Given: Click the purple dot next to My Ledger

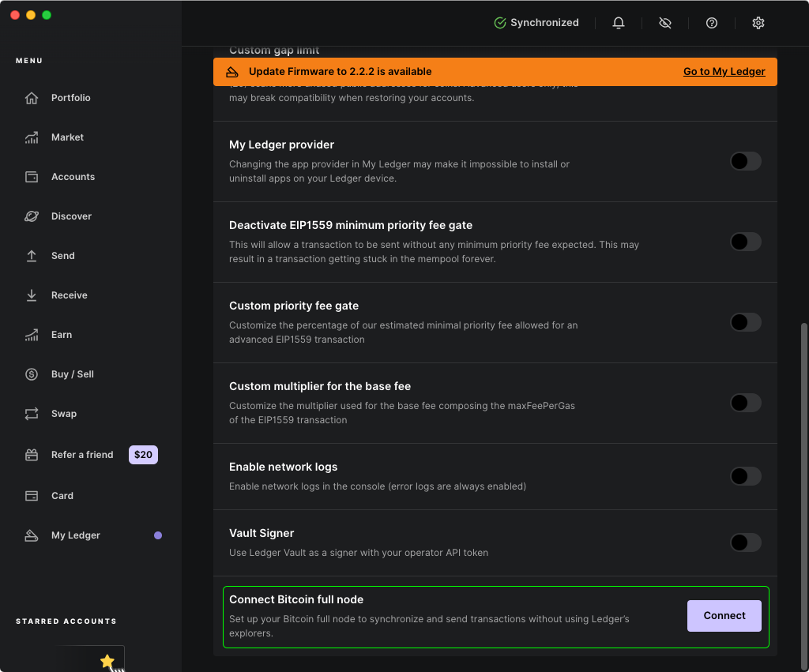Looking at the screenshot, I should pos(158,535).
